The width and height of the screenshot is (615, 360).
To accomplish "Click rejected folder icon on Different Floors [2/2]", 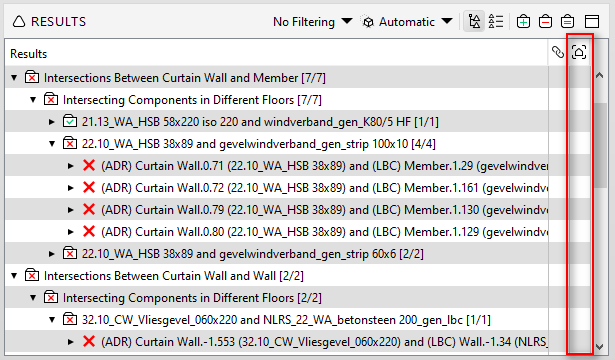I will click(x=51, y=297).
